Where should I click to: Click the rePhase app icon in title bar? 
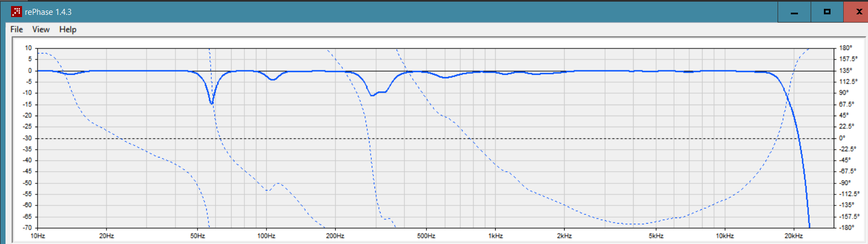tap(16, 12)
